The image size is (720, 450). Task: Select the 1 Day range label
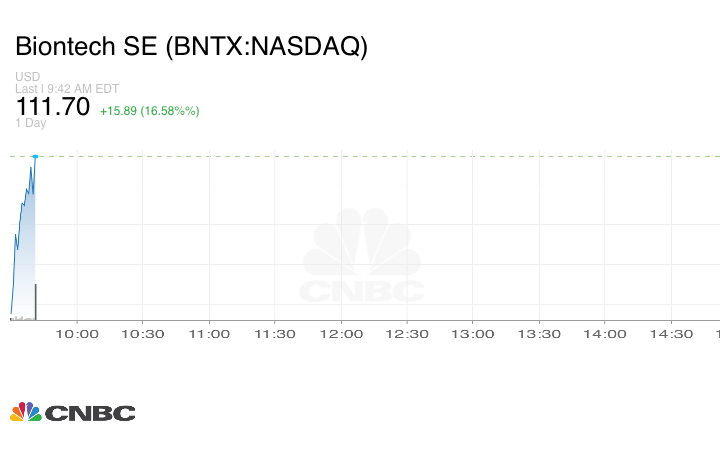tap(30, 123)
